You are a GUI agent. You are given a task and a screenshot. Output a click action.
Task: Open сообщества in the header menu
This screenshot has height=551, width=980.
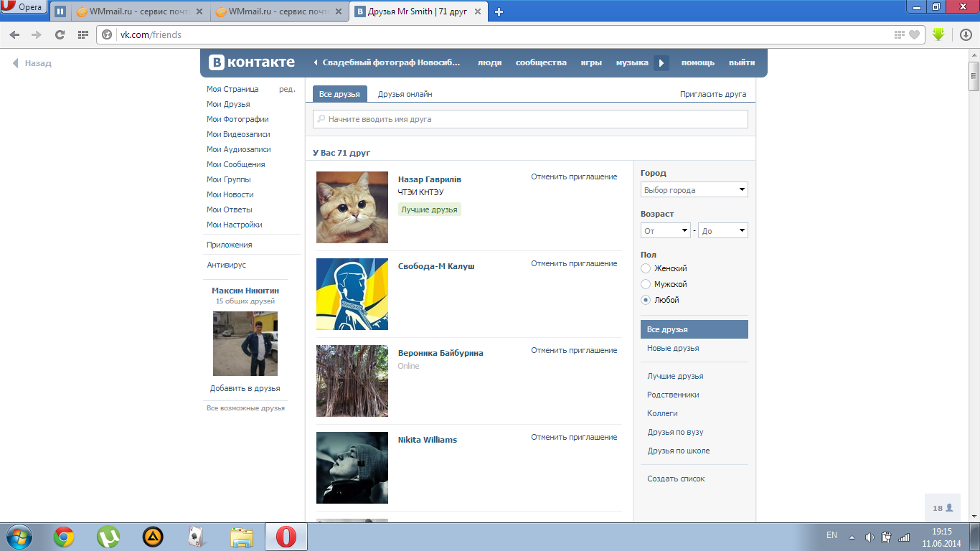point(541,62)
